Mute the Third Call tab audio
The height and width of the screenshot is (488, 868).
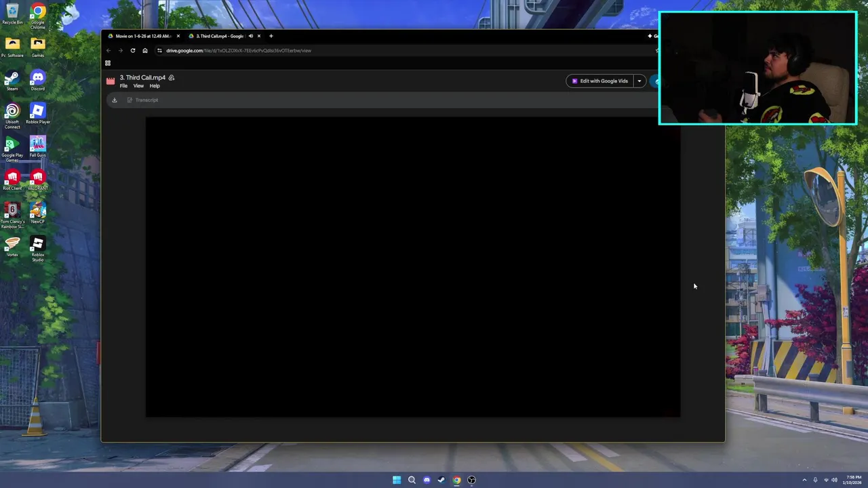[x=250, y=36]
